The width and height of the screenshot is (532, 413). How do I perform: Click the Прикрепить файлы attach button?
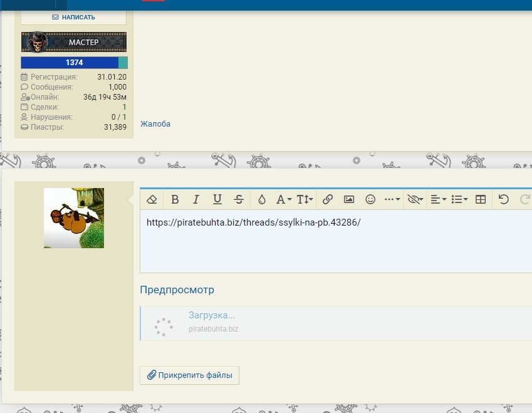tap(189, 375)
